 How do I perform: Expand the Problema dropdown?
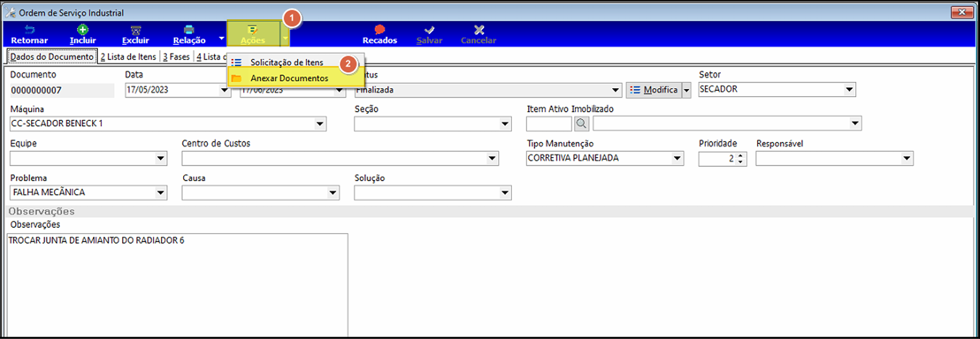[x=160, y=193]
